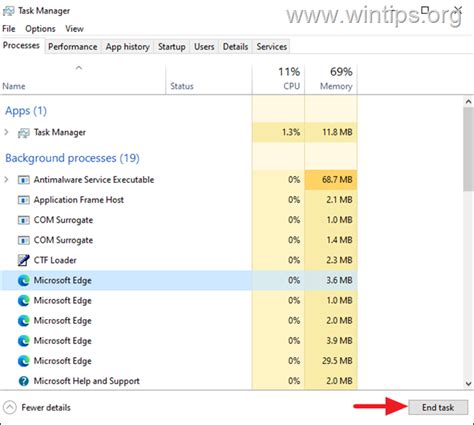Click the Antimalware Service Executable icon
The height and width of the screenshot is (425, 474).
point(23,180)
